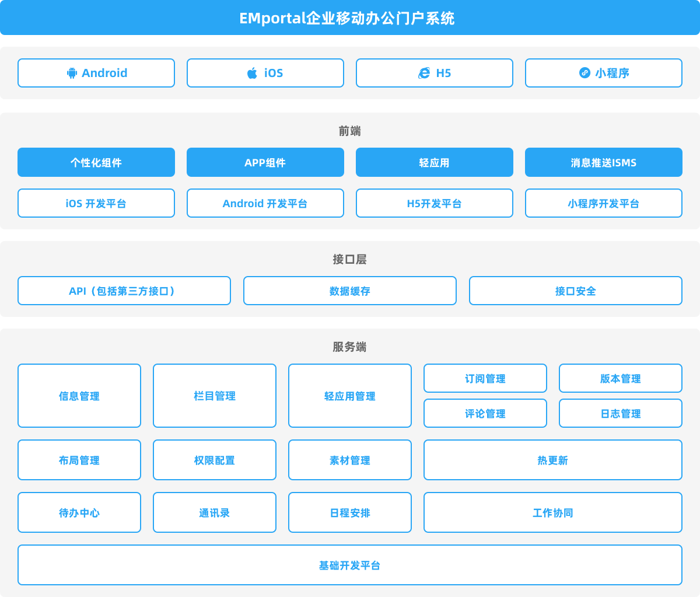700x597 pixels.
Task: Open Android 开发平台 box
Action: pos(265,203)
